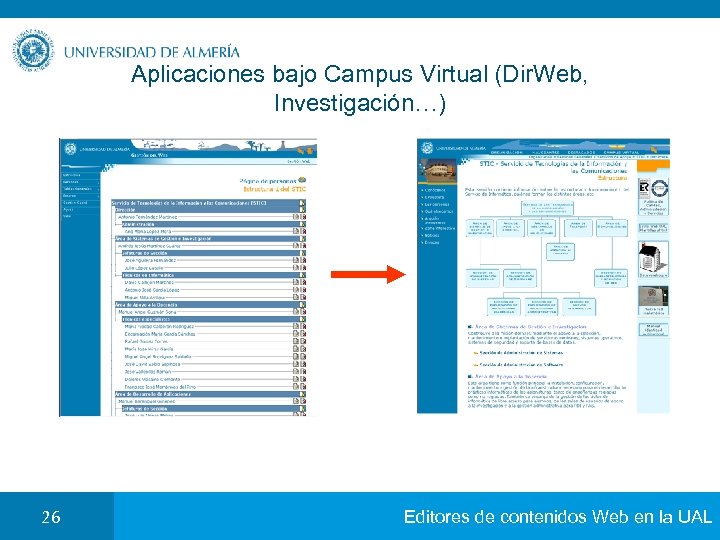Select the Organización tab in the STIC page
The width and height of the screenshot is (720, 540).
506,152
